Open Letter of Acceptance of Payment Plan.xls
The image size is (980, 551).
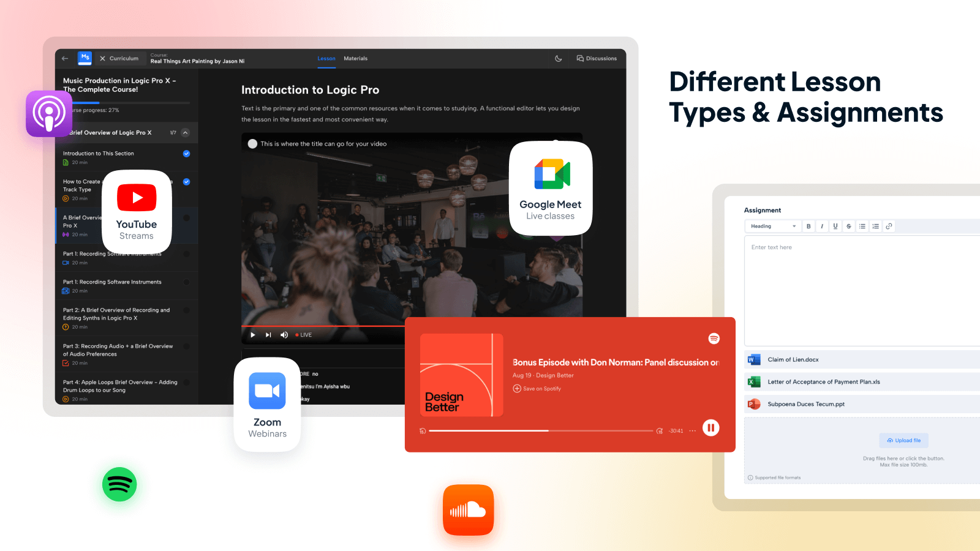(862, 382)
